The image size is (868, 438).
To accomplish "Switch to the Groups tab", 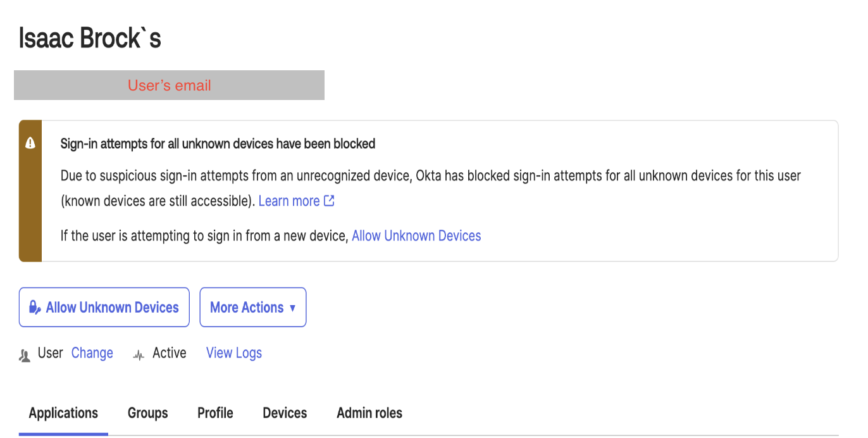I will [148, 413].
